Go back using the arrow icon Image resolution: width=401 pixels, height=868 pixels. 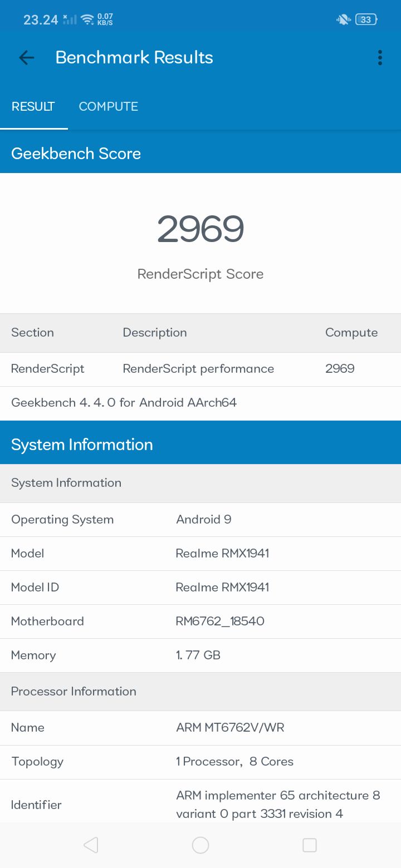(26, 57)
